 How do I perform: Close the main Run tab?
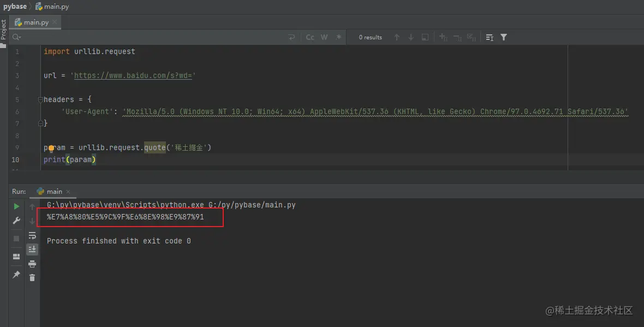coord(68,192)
